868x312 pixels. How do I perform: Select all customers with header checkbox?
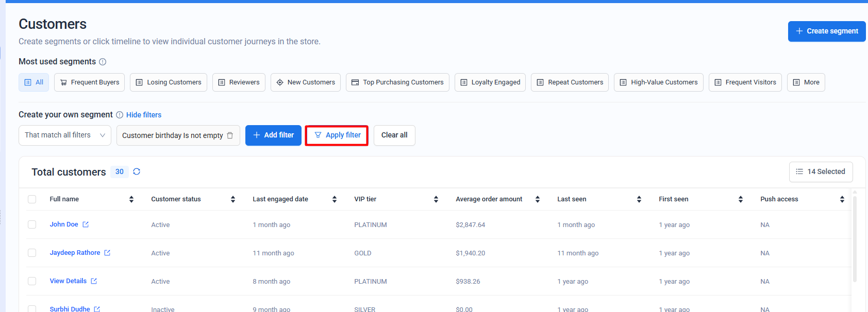tap(32, 199)
